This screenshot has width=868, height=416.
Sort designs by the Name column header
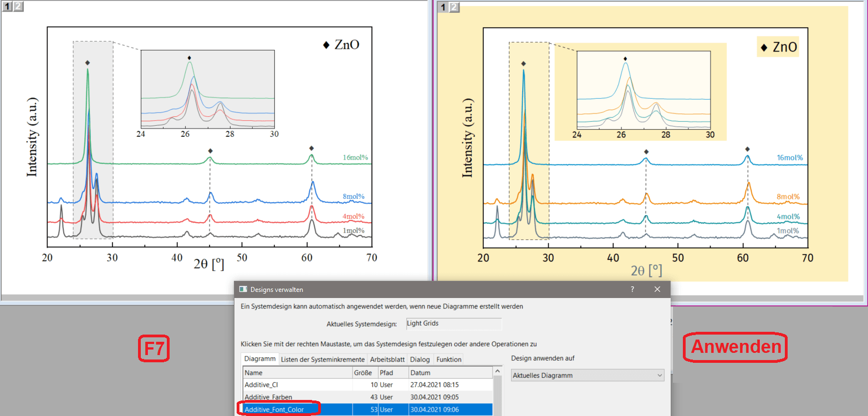[x=298, y=372]
